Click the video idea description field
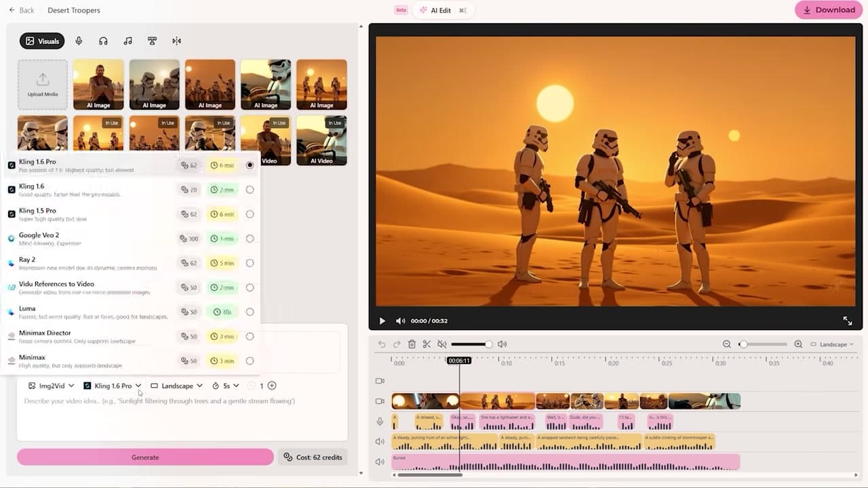The width and height of the screenshot is (868, 488). pyautogui.click(x=182, y=417)
